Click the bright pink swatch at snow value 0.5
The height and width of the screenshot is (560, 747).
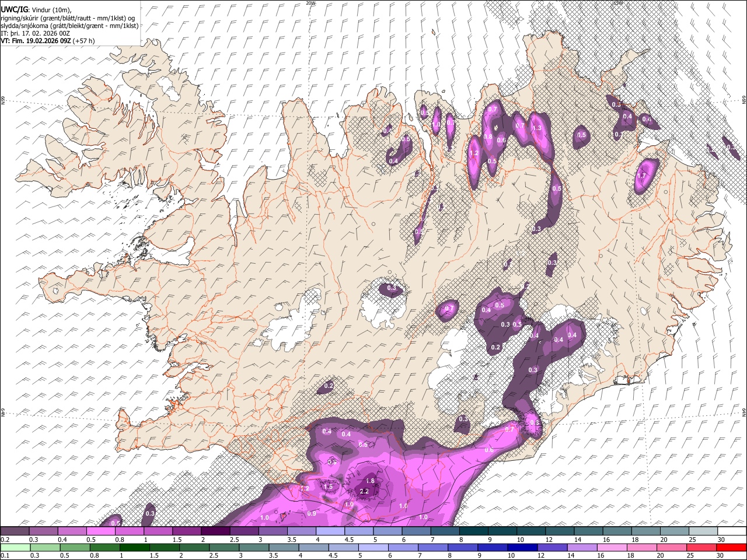[x=100, y=531]
